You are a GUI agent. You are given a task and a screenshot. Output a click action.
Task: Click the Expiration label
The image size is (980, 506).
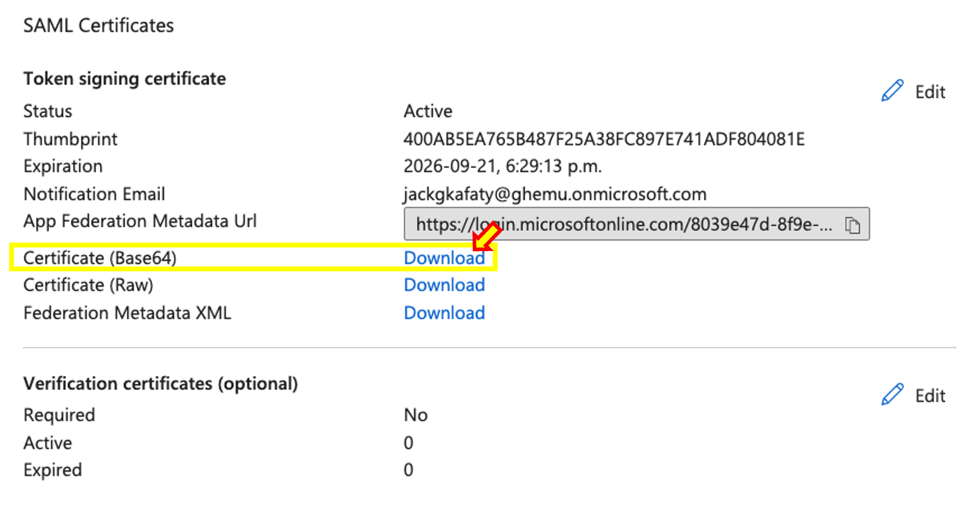pyautogui.click(x=63, y=166)
